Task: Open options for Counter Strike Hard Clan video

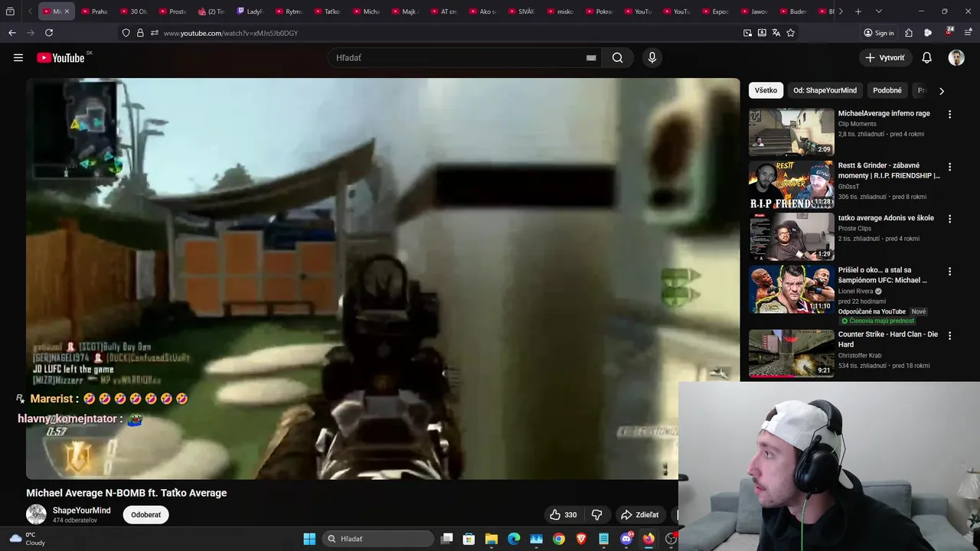Action: (950, 335)
